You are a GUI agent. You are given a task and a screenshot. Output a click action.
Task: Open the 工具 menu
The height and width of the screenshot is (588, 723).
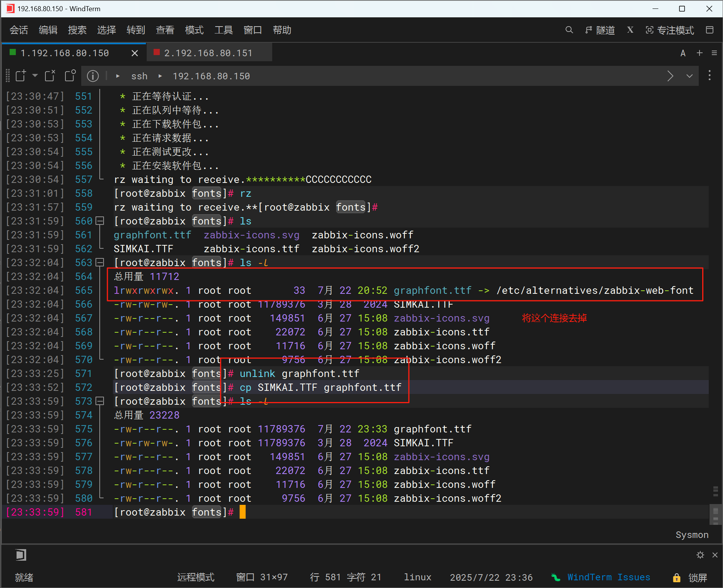pos(224,30)
